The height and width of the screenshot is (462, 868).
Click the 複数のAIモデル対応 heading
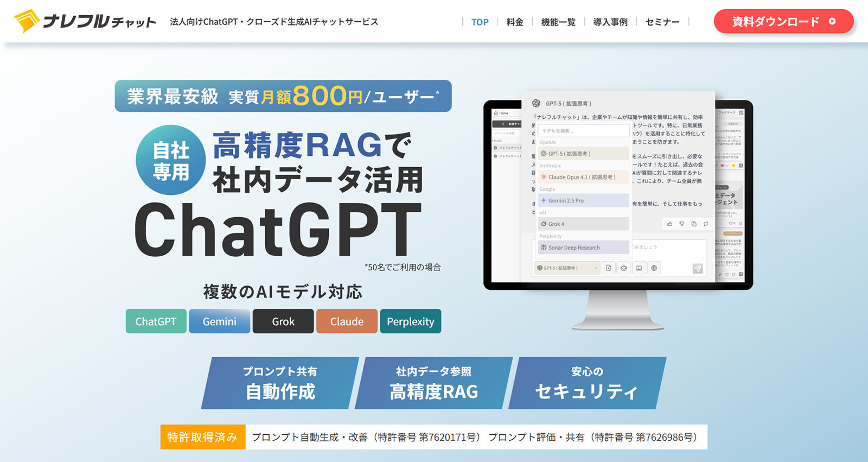pyautogui.click(x=283, y=292)
